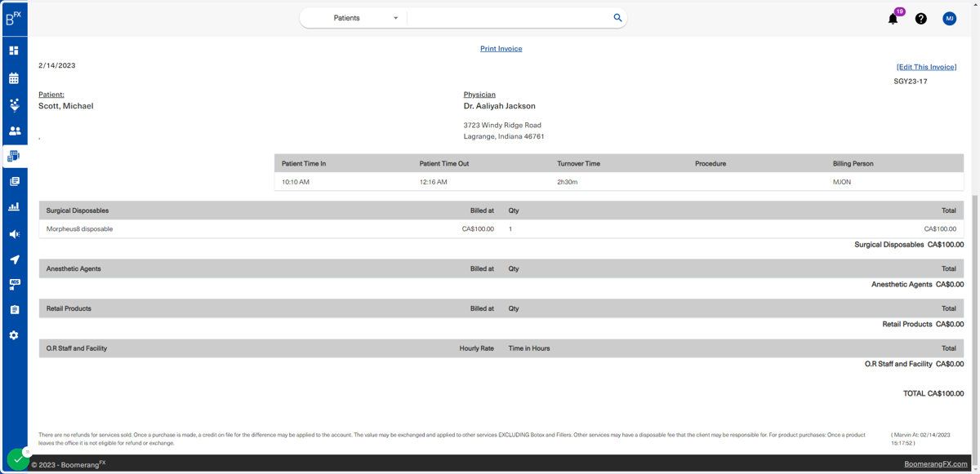Select physician name Dr. Aaliyah Jackson
This screenshot has height=474, width=980.
500,106
